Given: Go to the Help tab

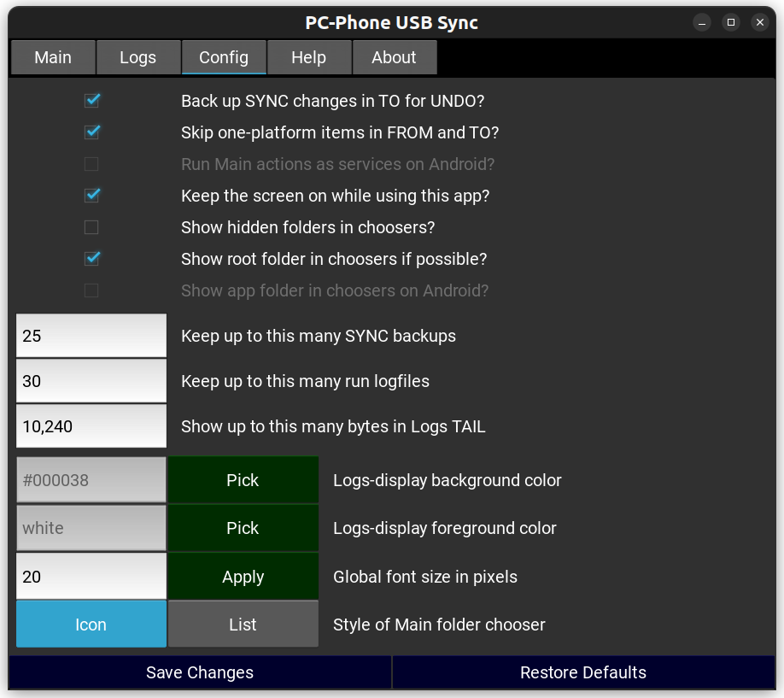Looking at the screenshot, I should 308,57.
